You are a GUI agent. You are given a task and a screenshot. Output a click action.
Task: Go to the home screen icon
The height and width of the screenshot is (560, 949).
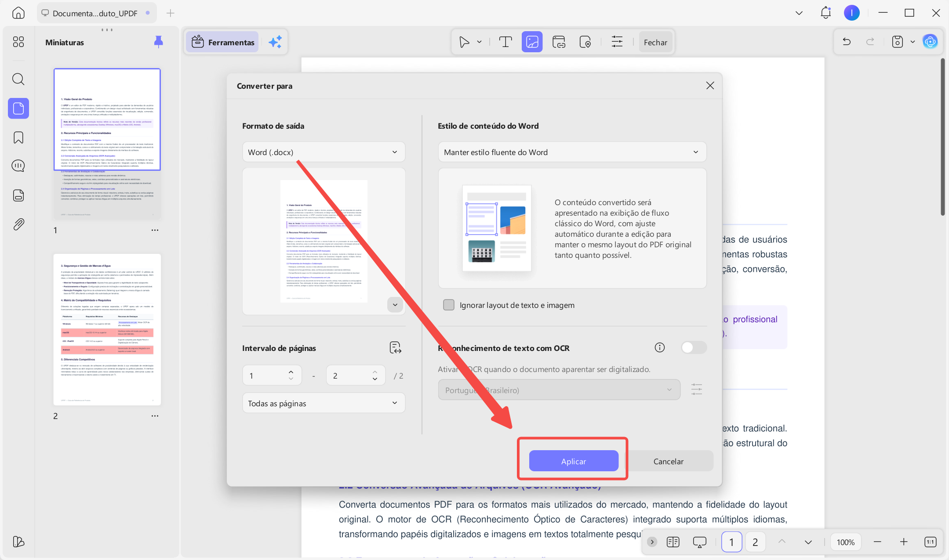pos(18,13)
